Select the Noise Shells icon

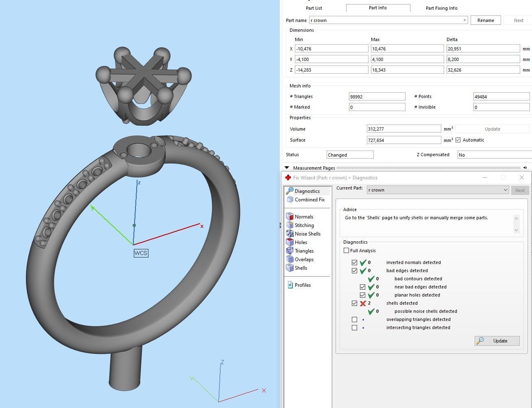click(290, 233)
